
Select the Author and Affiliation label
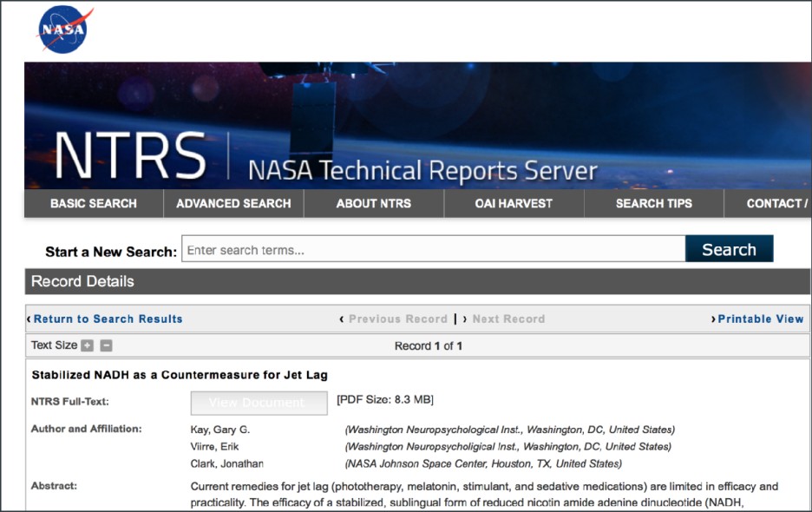86,429
